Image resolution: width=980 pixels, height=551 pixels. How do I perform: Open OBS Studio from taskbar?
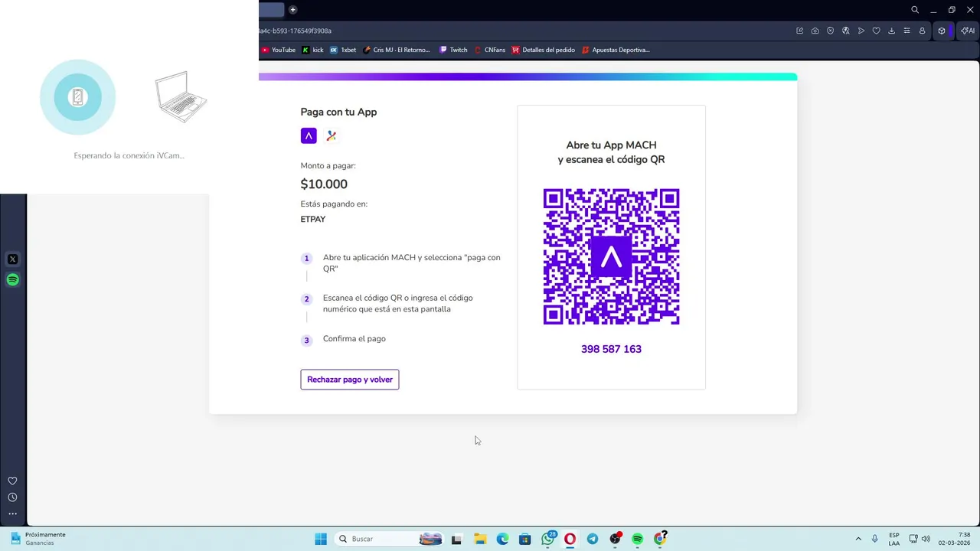(615, 539)
